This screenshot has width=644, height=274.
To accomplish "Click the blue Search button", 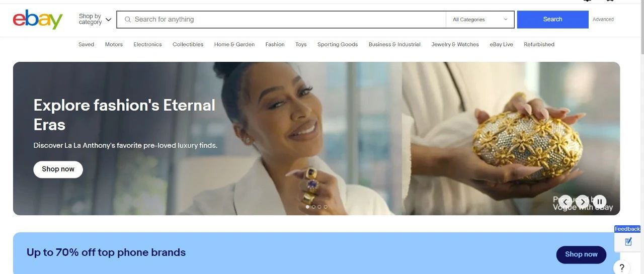I will point(552,19).
